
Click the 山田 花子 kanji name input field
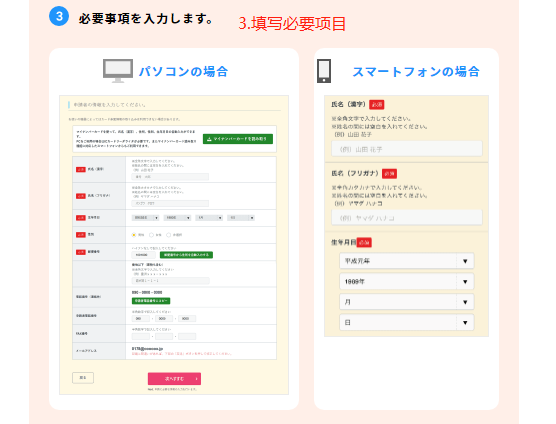pyautogui.click(x=407, y=149)
